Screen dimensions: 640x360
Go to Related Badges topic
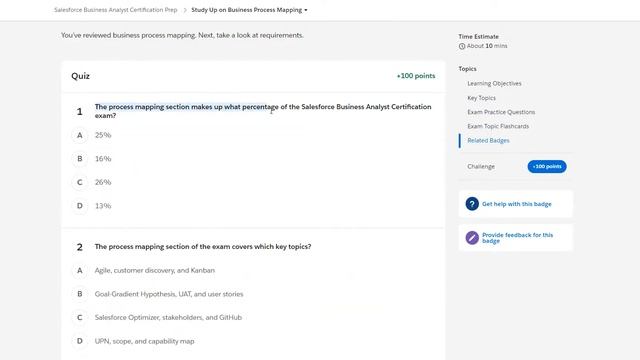(x=488, y=140)
